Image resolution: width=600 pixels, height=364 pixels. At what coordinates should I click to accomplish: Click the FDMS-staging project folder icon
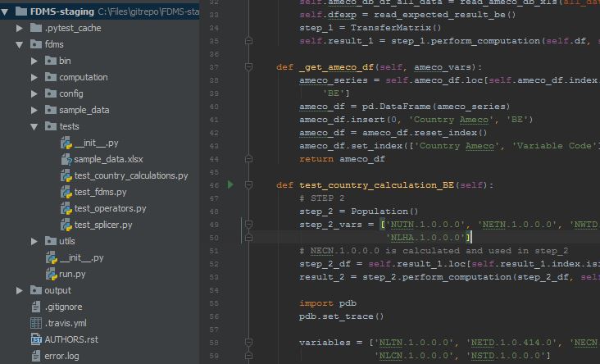point(21,11)
